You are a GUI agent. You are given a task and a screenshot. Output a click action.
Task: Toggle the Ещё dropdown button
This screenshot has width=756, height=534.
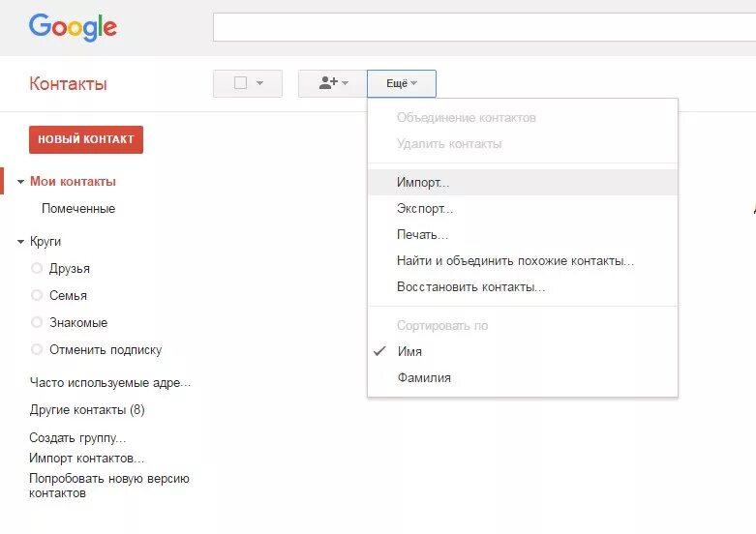[402, 84]
